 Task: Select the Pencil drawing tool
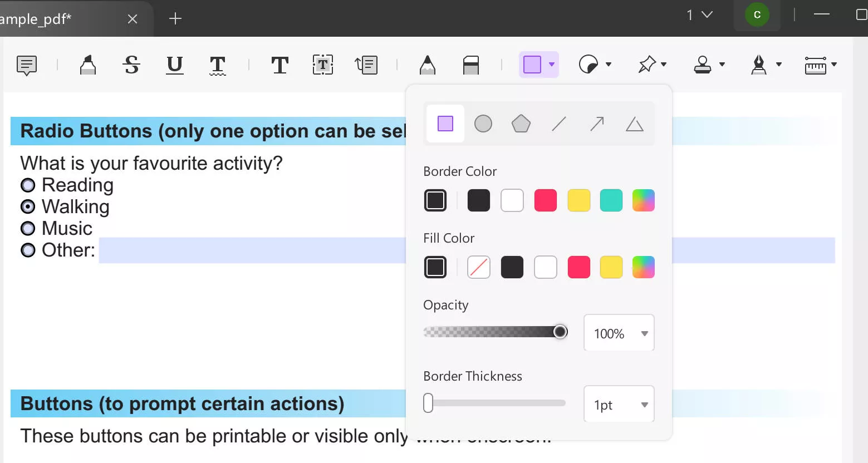[x=427, y=65]
